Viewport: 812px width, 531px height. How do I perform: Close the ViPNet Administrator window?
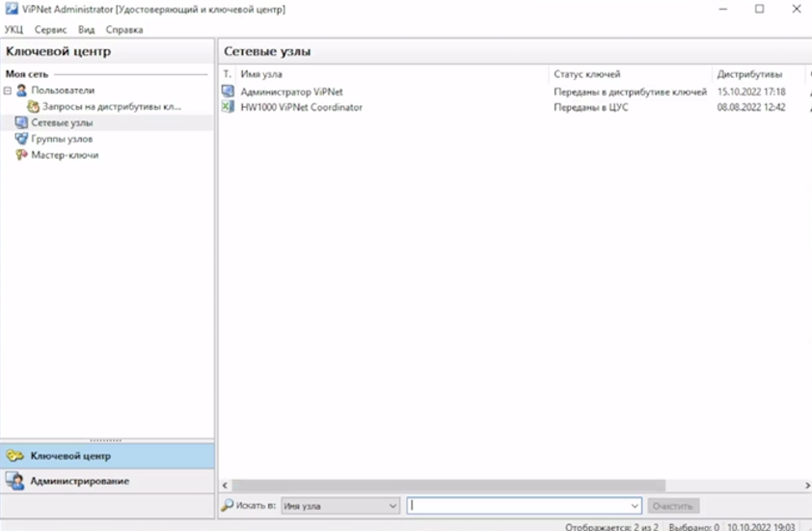coord(797,9)
